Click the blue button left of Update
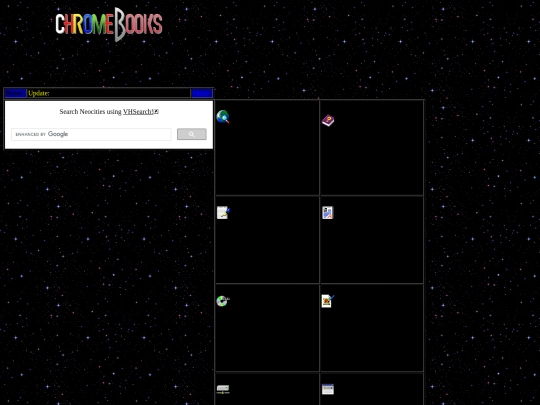This screenshot has height=405, width=540. [15, 93]
